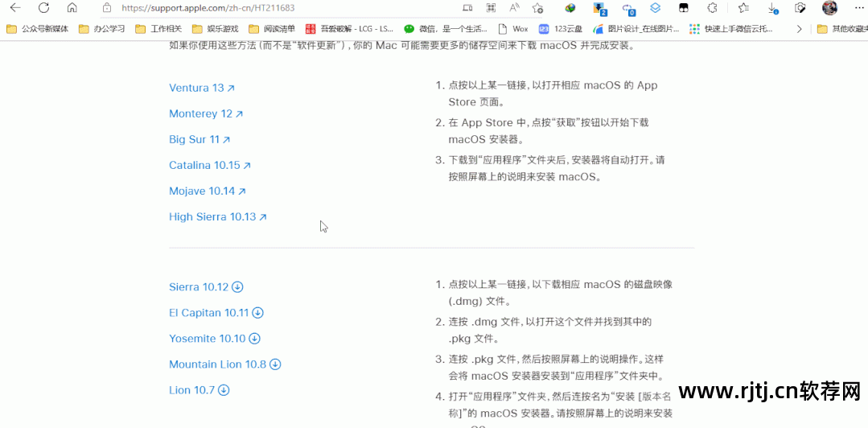Open Big Sur 11 App Store link
Screen dimensions: 868x428
(200, 139)
